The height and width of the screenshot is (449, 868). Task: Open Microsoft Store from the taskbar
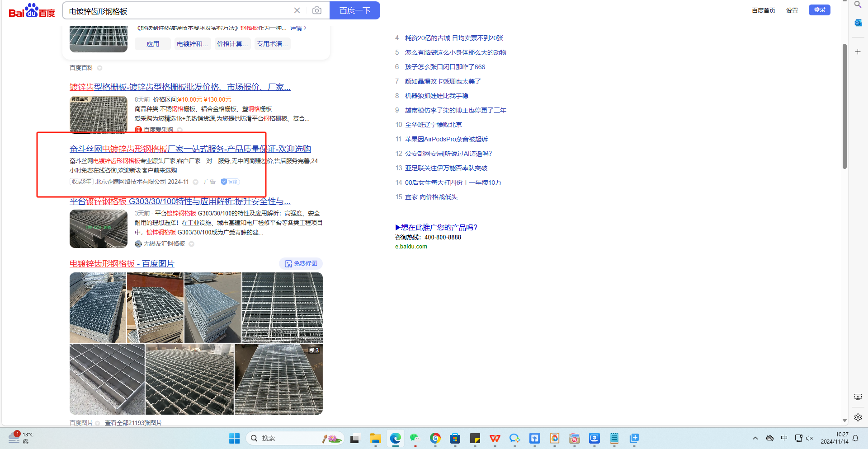pyautogui.click(x=455, y=438)
